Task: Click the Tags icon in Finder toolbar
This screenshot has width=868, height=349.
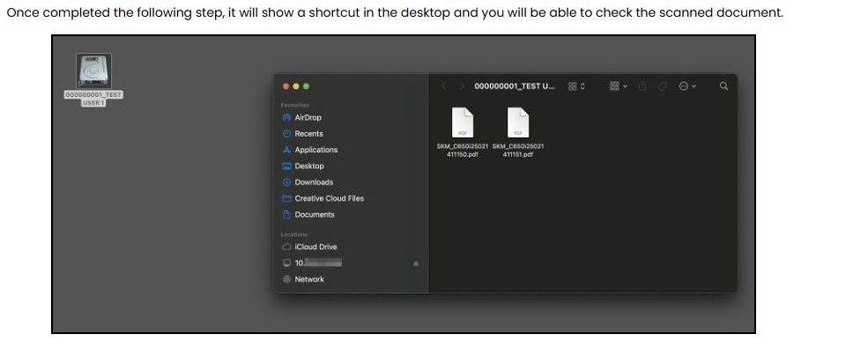Action: (662, 85)
